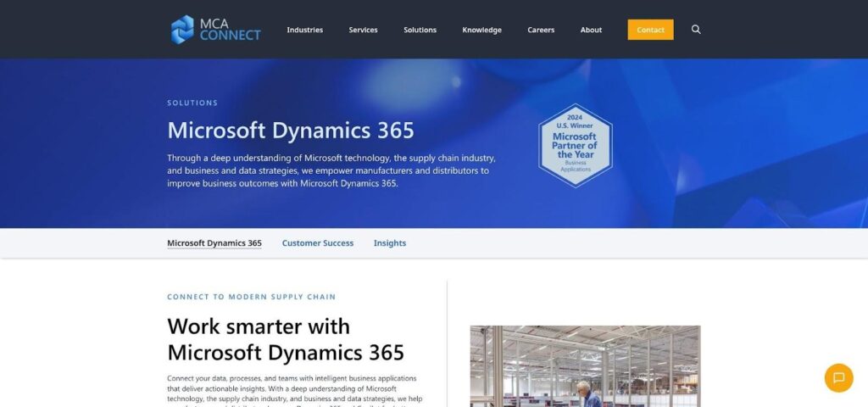Click the banner paragraph about supply chain industry

pos(331,170)
